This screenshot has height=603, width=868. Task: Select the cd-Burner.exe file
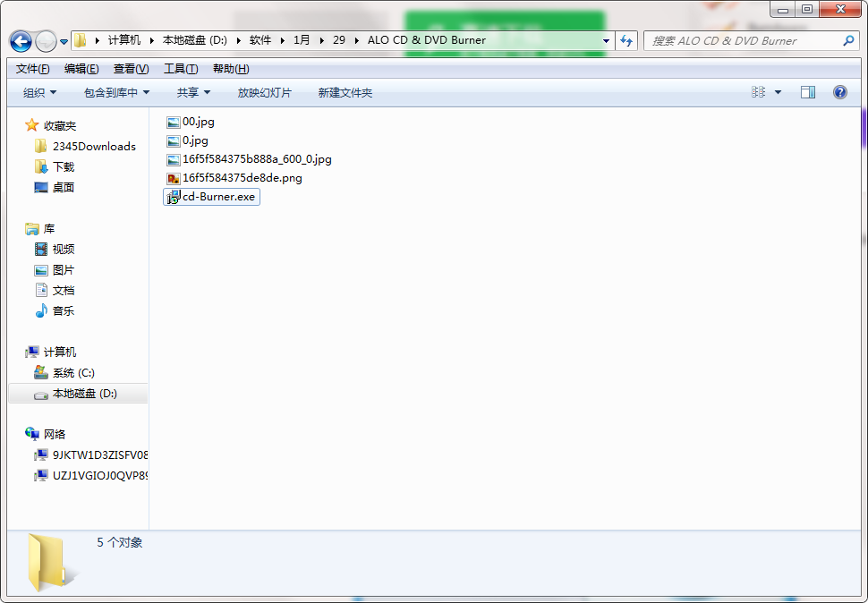click(x=211, y=197)
